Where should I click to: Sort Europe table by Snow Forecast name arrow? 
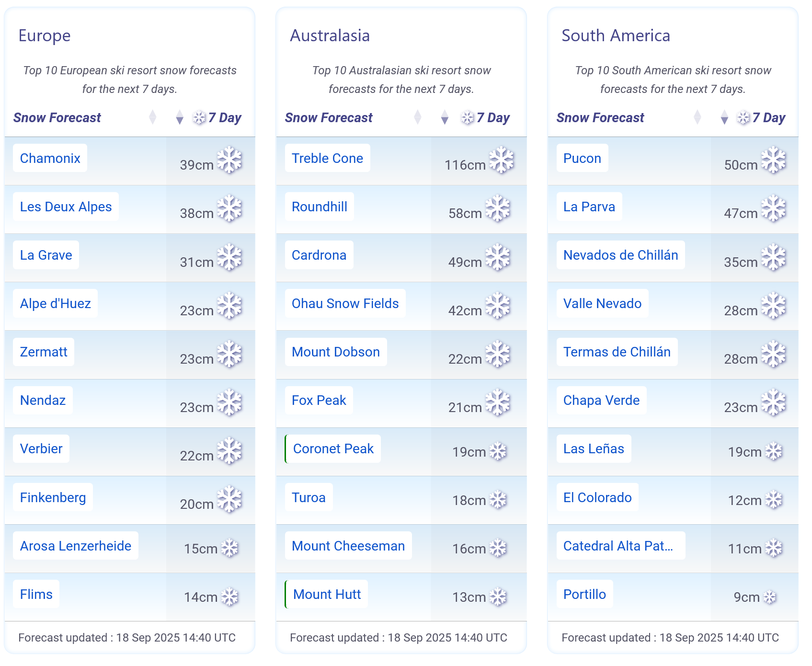coord(153,117)
